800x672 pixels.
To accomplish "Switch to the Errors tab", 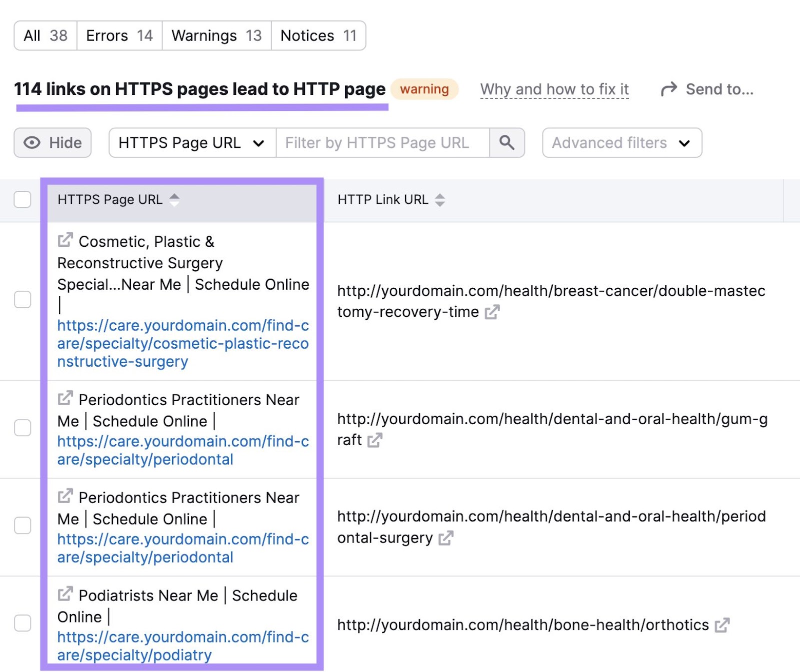I will (x=119, y=35).
